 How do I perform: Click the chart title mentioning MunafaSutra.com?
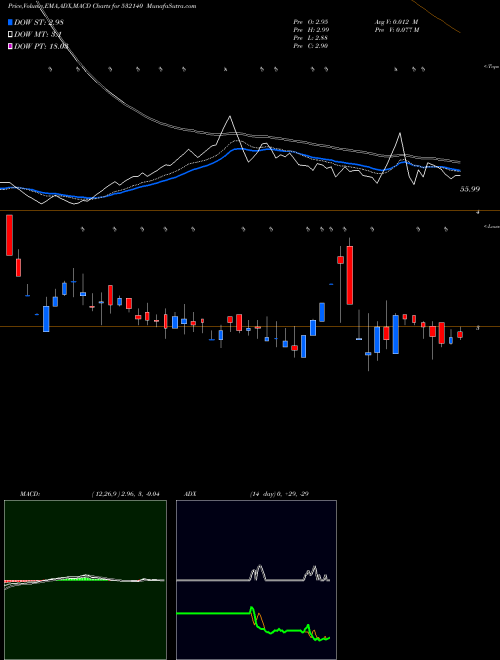click(102, 6)
